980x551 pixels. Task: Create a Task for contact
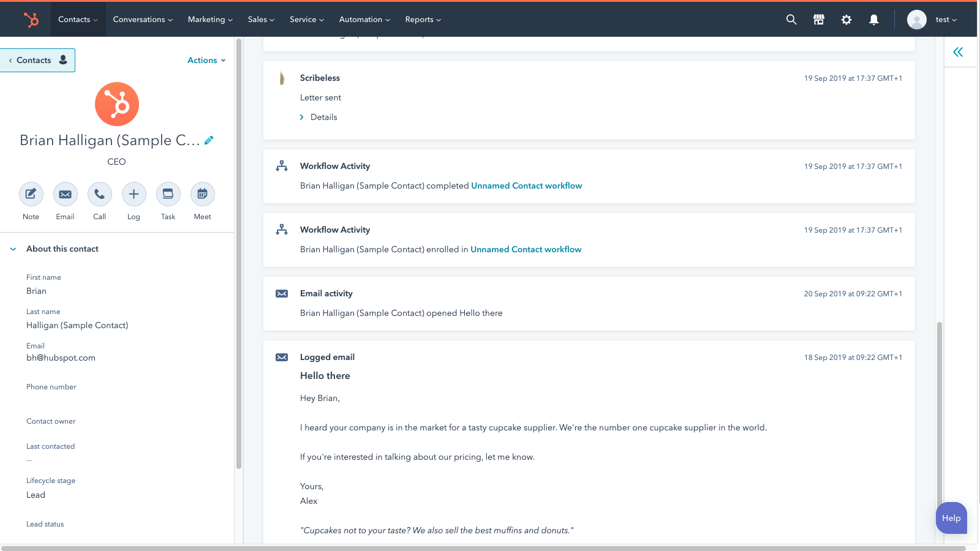tap(168, 195)
